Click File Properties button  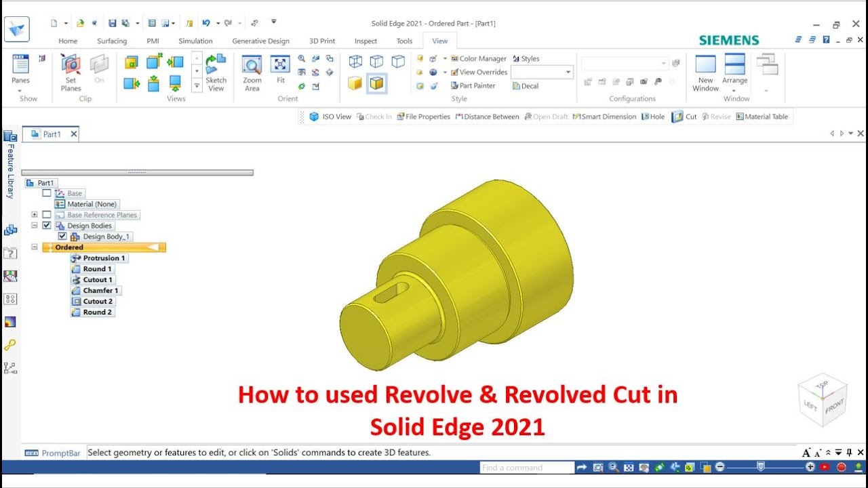click(x=423, y=117)
